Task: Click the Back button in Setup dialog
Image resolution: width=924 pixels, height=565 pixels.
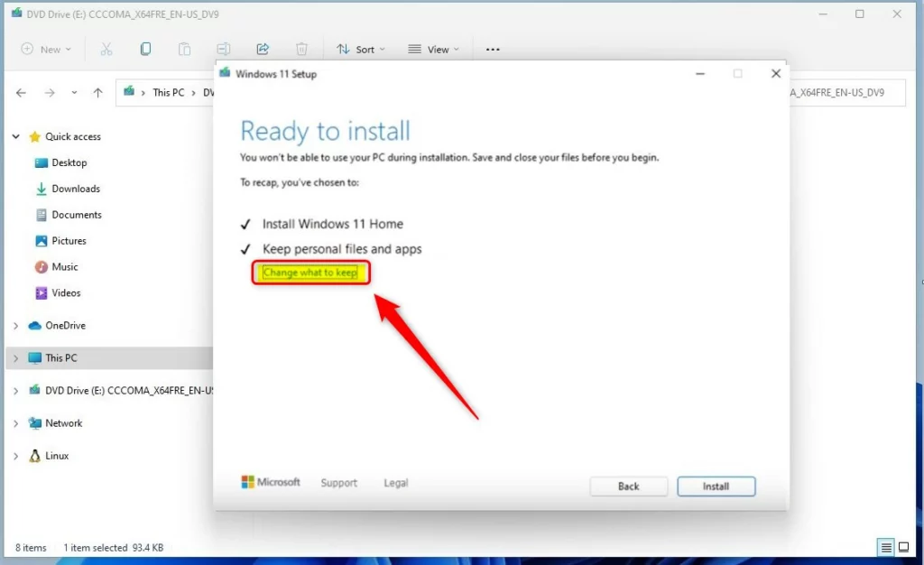Action: point(628,486)
